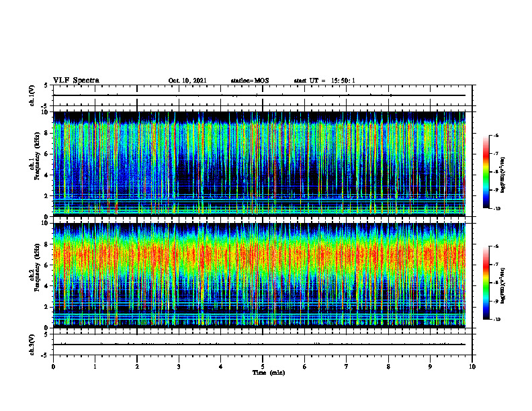This screenshot has width=532, height=411.
Task: Click time-axis tick label "7"
Action: (x=347, y=367)
